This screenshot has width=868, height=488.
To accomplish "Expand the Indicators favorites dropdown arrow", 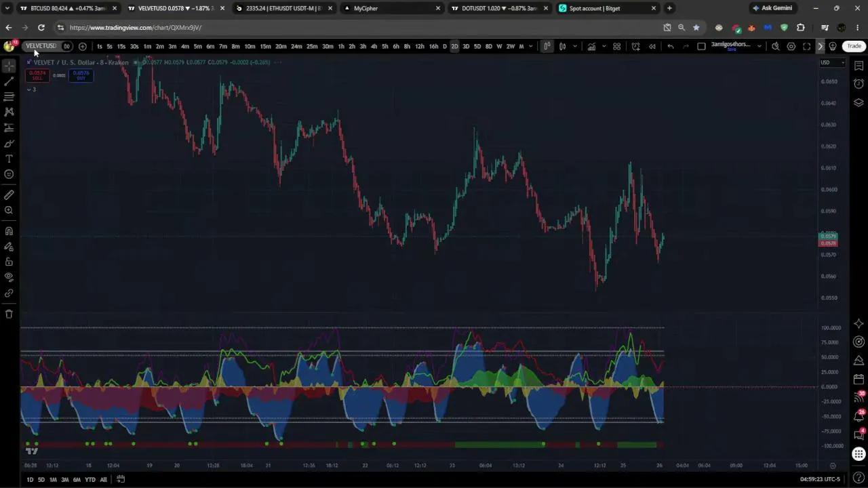I will pyautogui.click(x=604, y=46).
